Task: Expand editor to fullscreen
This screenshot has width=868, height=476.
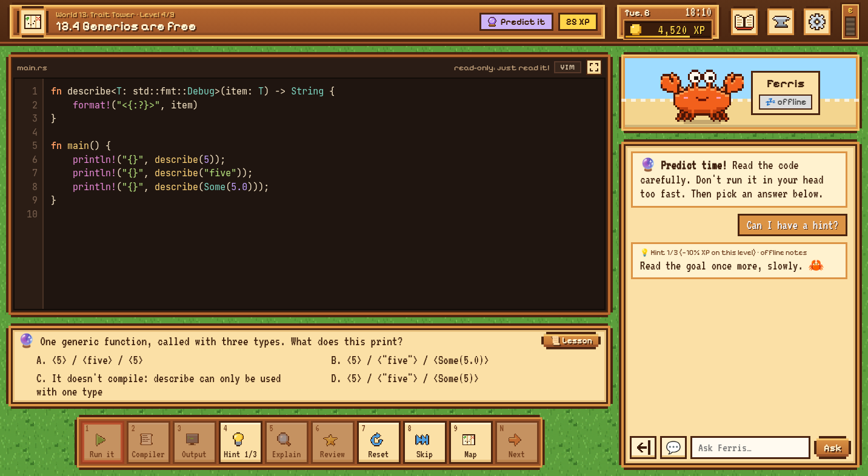Action: click(x=594, y=67)
